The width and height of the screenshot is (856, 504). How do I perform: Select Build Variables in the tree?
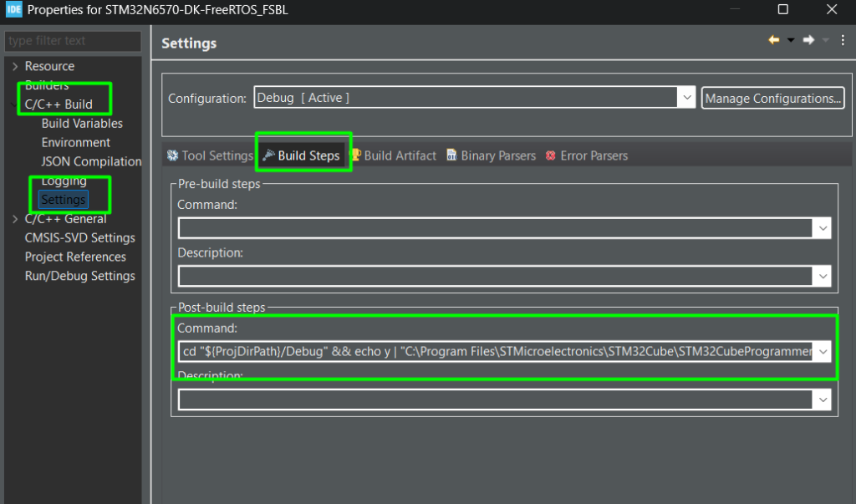82,123
